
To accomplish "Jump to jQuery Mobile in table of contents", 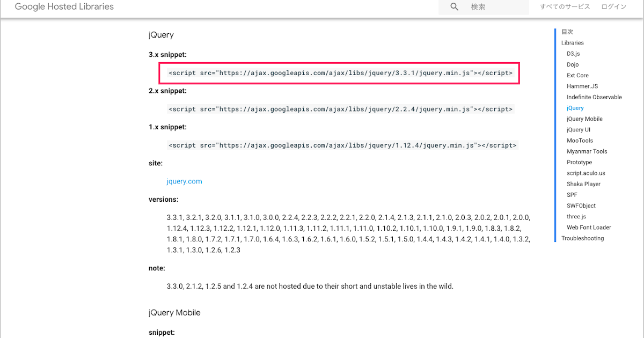I will [584, 119].
